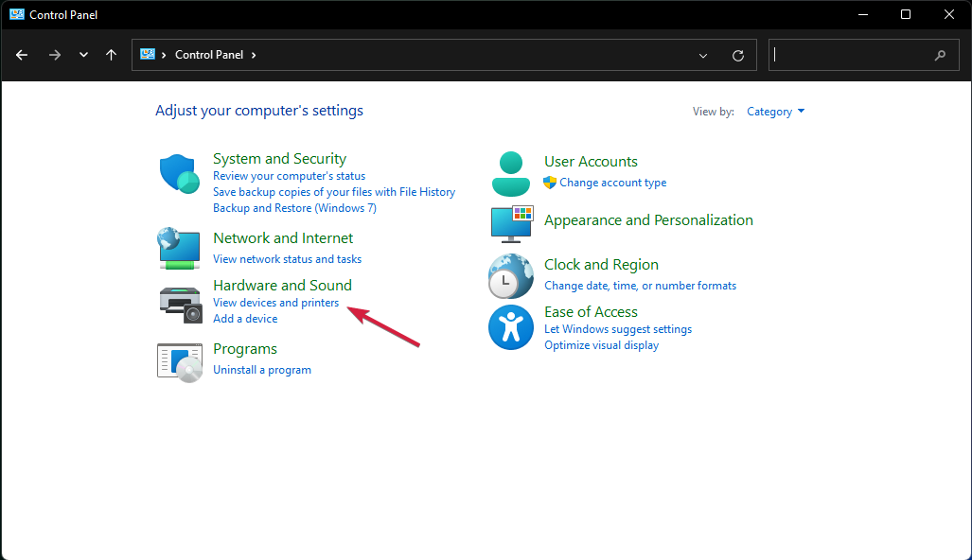Open User Accounts heading

pyautogui.click(x=591, y=161)
